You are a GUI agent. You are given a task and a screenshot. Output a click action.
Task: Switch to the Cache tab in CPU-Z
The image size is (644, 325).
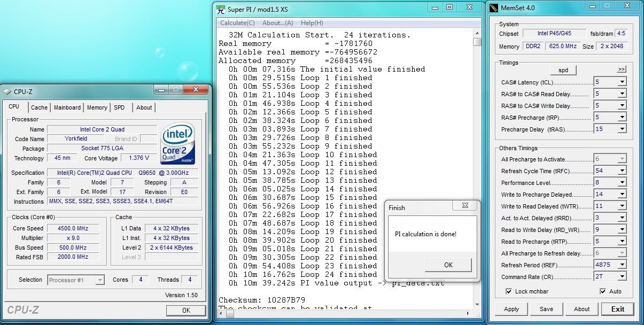pos(39,107)
